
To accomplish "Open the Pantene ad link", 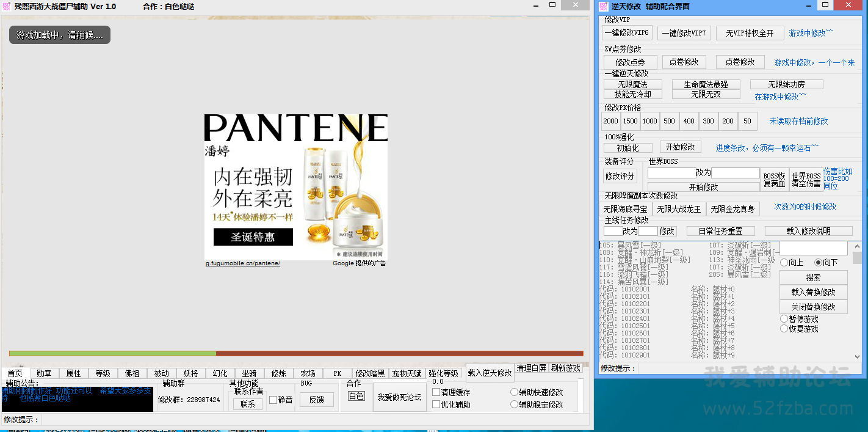I will (x=243, y=263).
